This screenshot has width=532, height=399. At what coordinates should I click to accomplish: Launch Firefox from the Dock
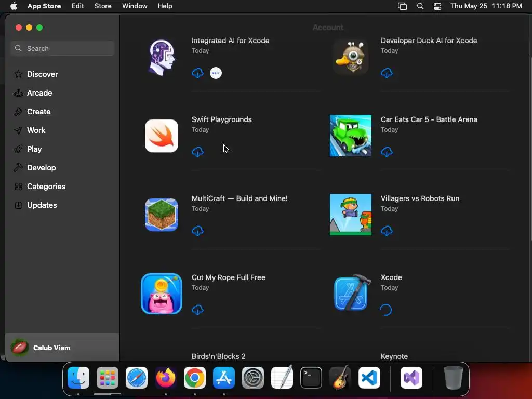click(x=166, y=378)
